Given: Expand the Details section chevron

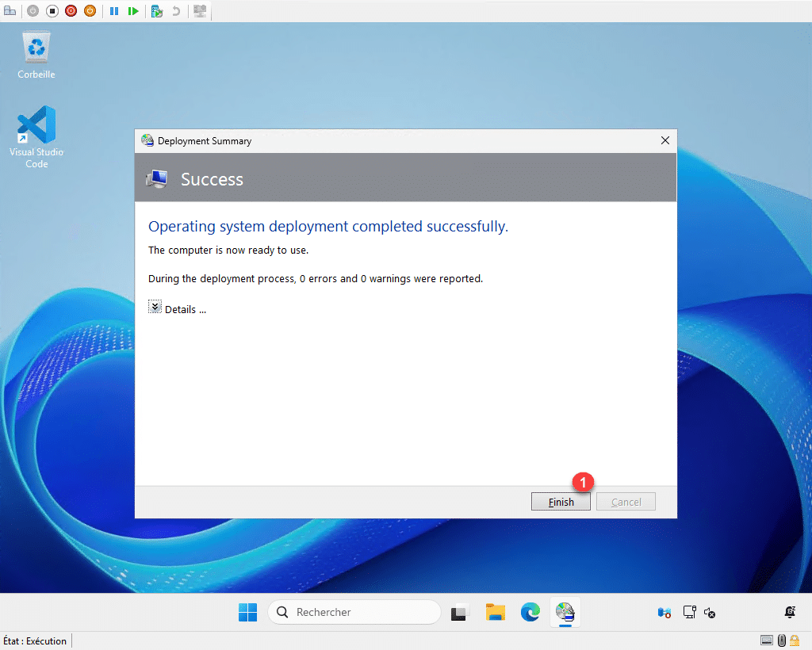Looking at the screenshot, I should [x=155, y=308].
